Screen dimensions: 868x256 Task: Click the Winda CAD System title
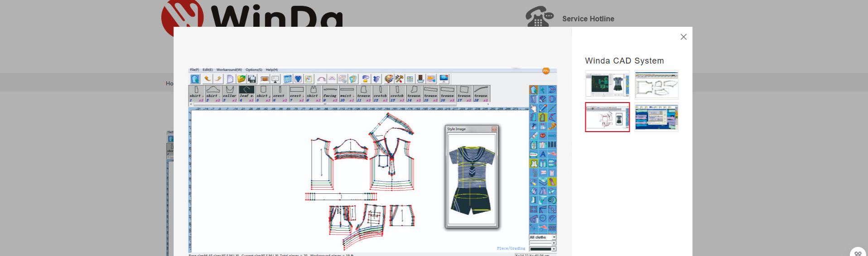pyautogui.click(x=624, y=61)
